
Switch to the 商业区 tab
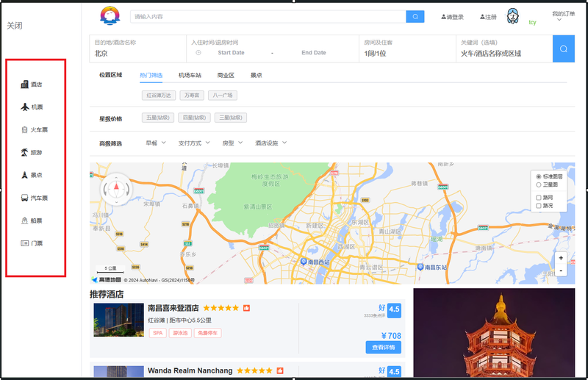pyautogui.click(x=226, y=76)
